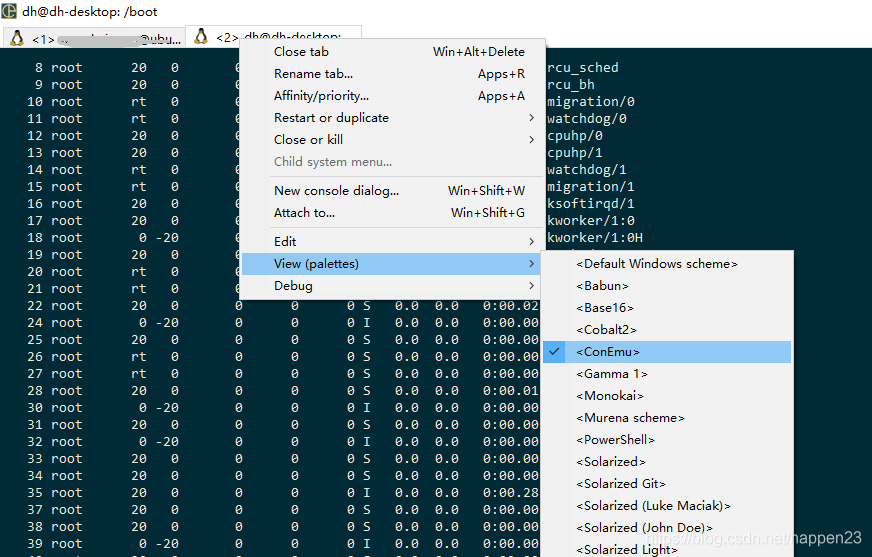This screenshot has height=557, width=872.
Task: Click the rcu_bh process name
Action: tap(571, 85)
